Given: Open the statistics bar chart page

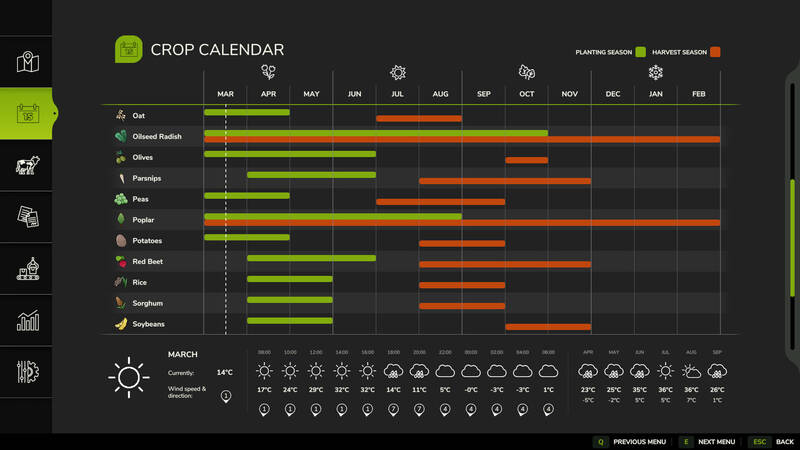Looking at the screenshot, I should click(27, 321).
